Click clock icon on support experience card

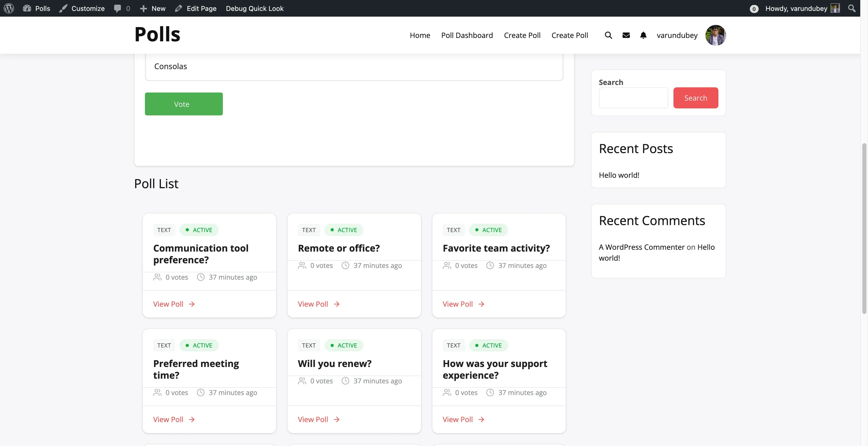click(x=490, y=392)
